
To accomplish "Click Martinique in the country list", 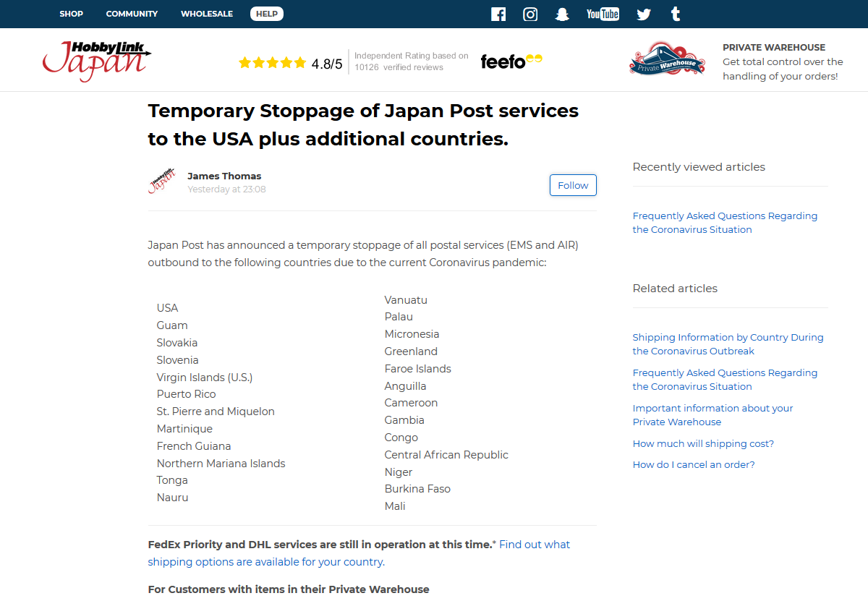I will click(184, 429).
